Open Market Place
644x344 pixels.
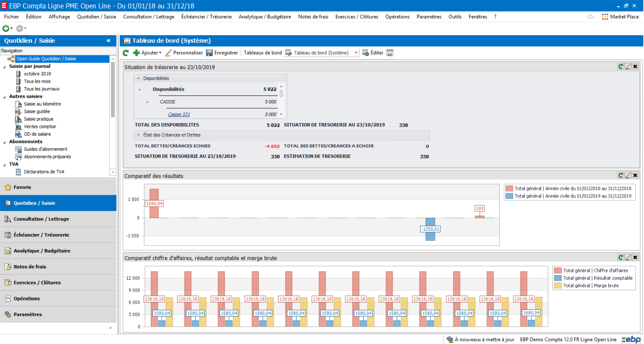click(x=620, y=17)
